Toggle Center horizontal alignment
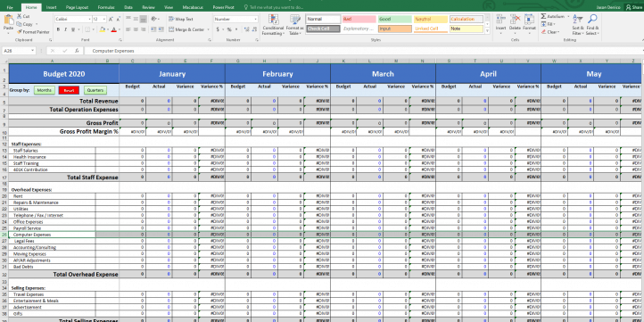 click(136, 29)
